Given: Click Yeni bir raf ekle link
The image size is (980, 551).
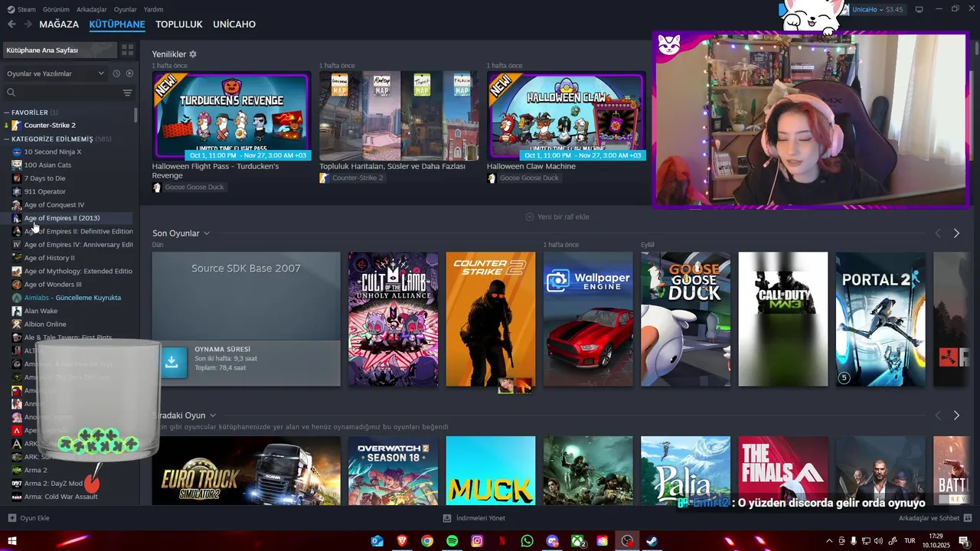Looking at the screenshot, I should click(557, 217).
